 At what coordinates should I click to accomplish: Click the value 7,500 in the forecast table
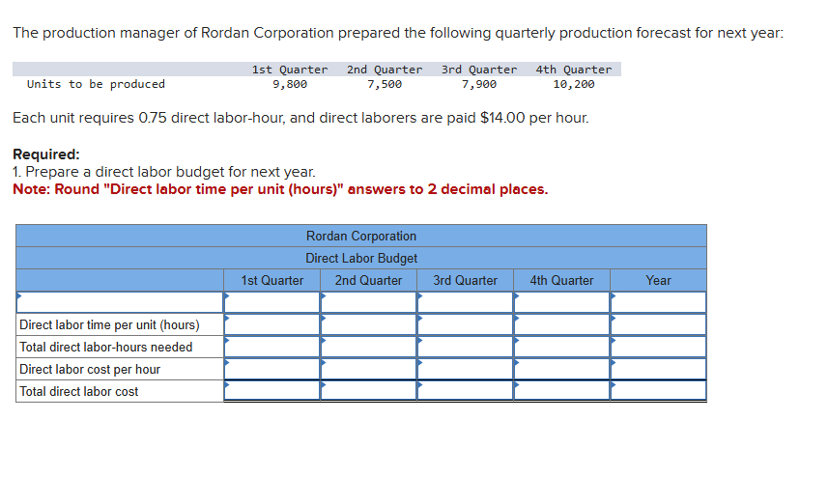(385, 84)
